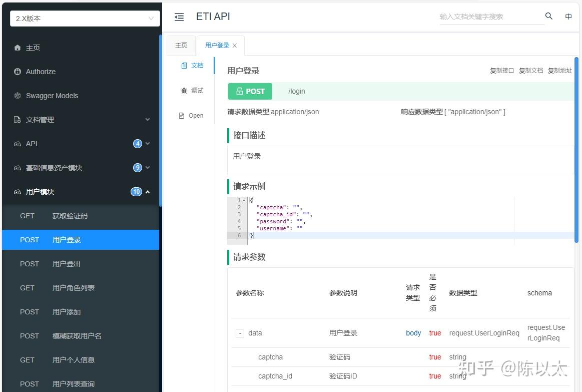Open the 2.X版本 version dropdown
This screenshot has height=392, width=582.
pyautogui.click(x=85, y=18)
